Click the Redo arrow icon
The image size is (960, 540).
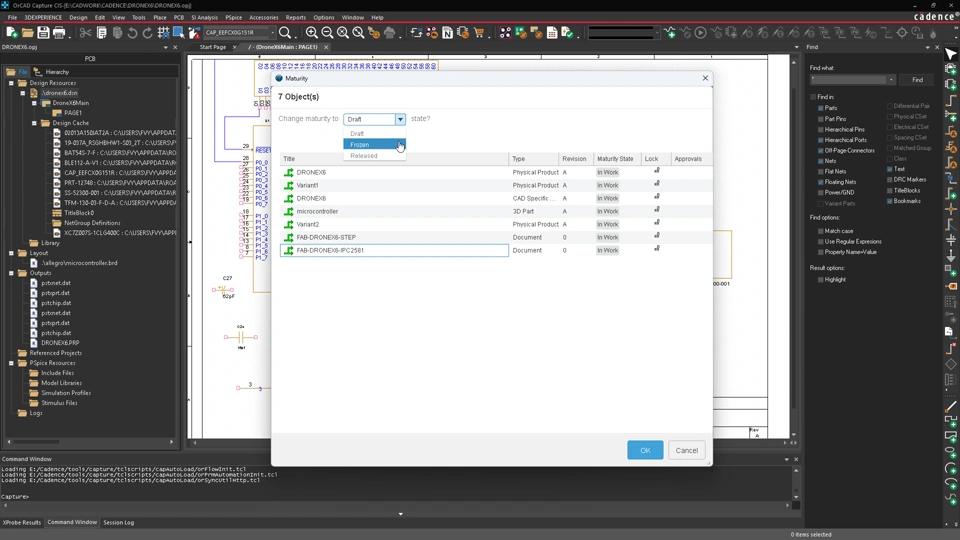coord(148,32)
